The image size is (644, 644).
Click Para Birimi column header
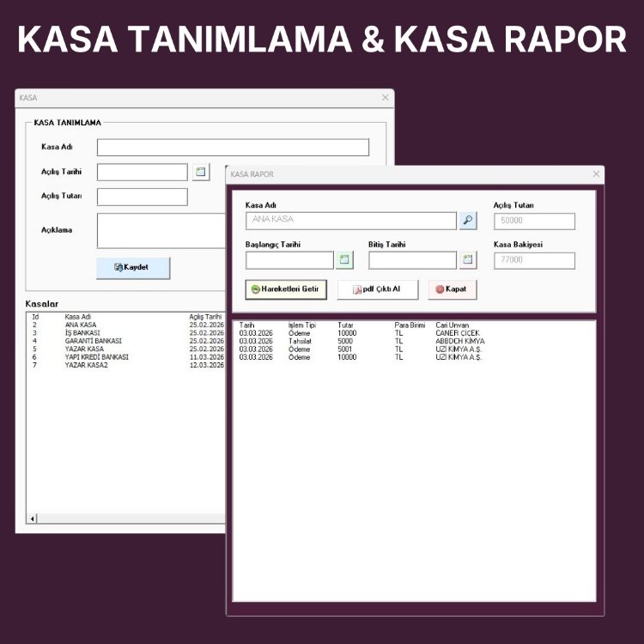410,325
